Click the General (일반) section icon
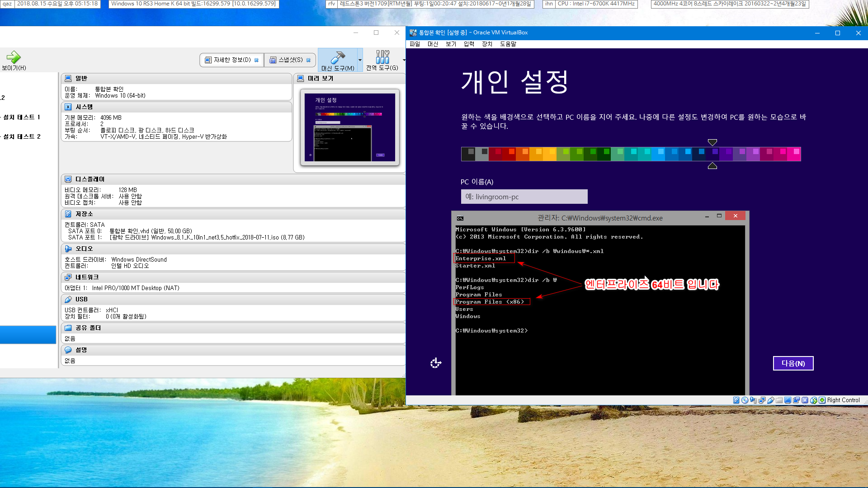 (x=68, y=78)
